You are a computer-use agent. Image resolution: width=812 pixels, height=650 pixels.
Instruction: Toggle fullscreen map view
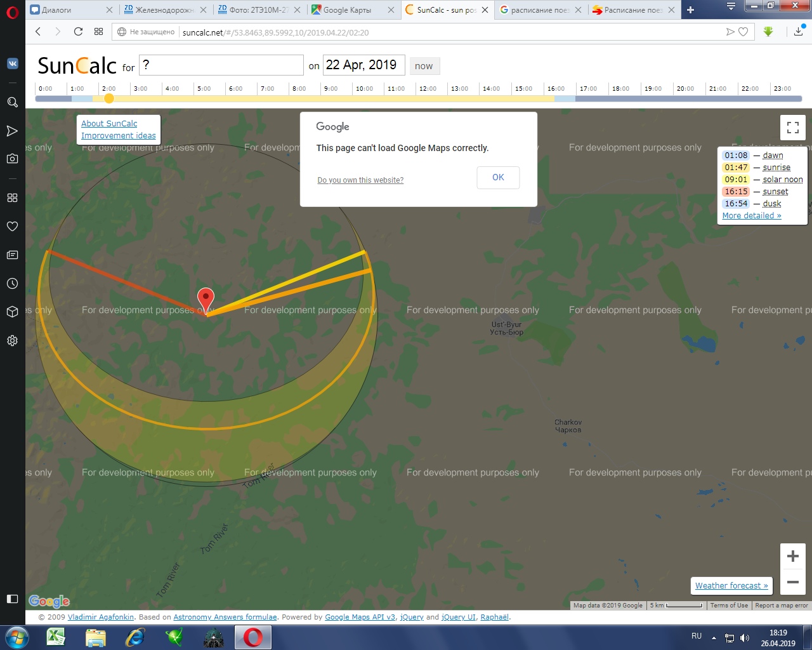[792, 128]
